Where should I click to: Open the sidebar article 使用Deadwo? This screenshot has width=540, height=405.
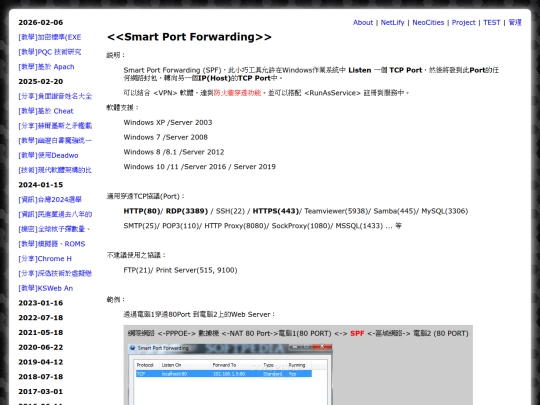point(48,155)
